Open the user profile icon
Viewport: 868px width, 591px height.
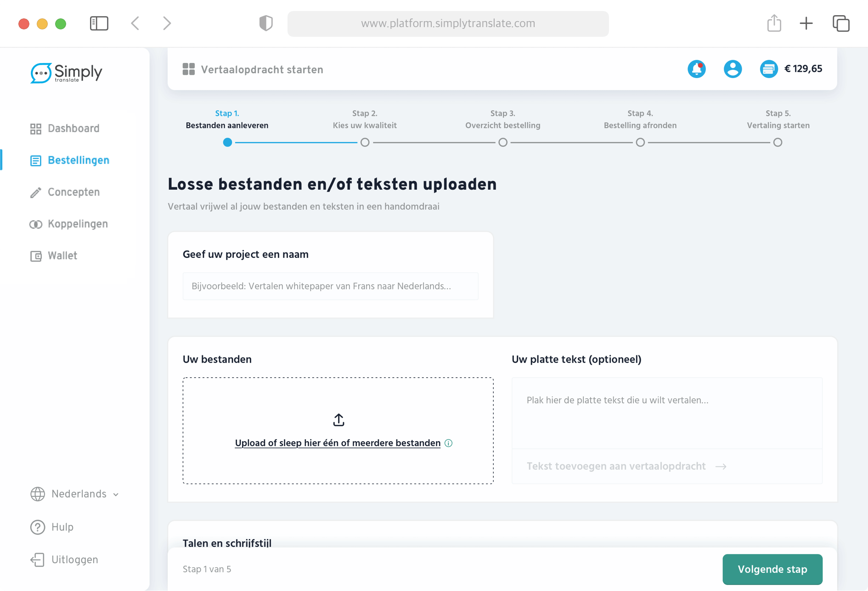click(x=733, y=69)
